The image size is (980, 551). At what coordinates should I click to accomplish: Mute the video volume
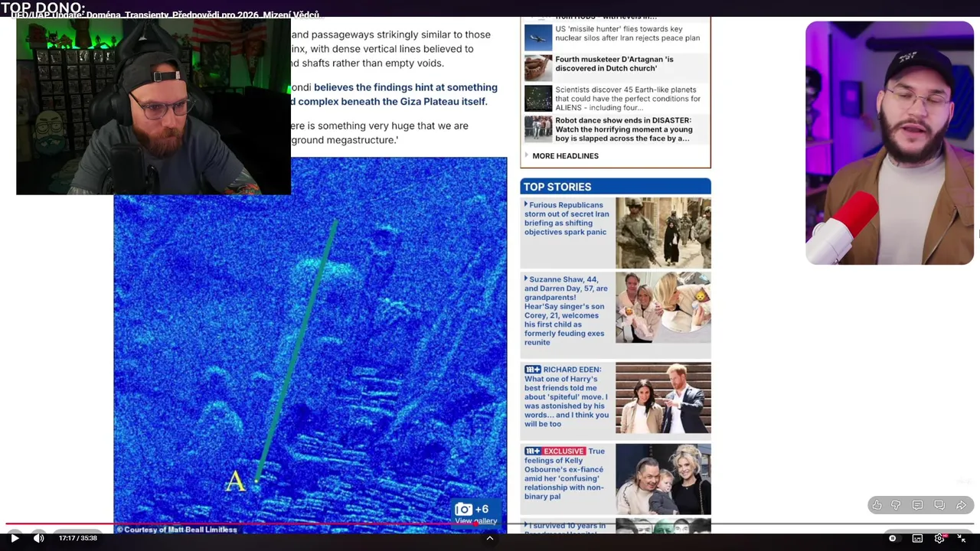(x=38, y=538)
